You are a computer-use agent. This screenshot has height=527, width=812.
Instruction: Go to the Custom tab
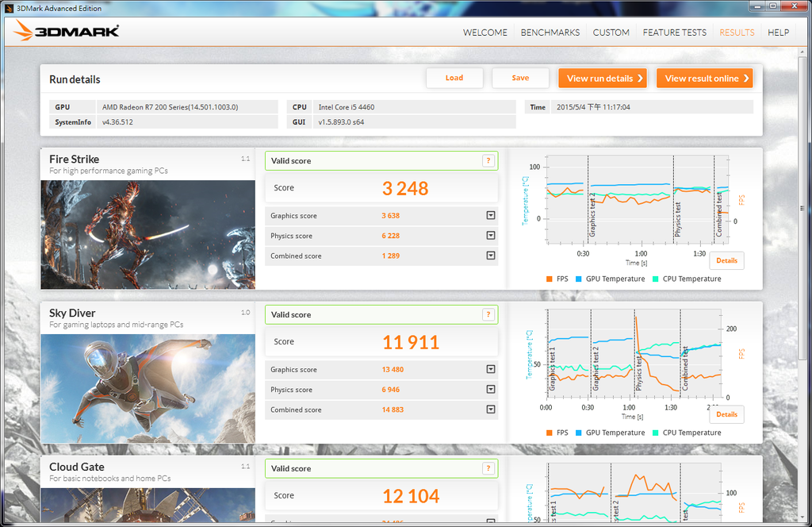[x=611, y=33]
